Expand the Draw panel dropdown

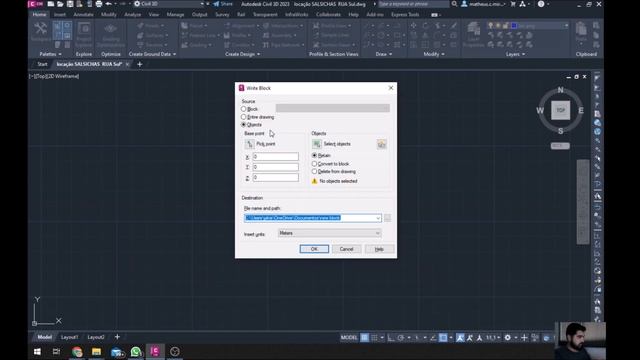(383, 54)
